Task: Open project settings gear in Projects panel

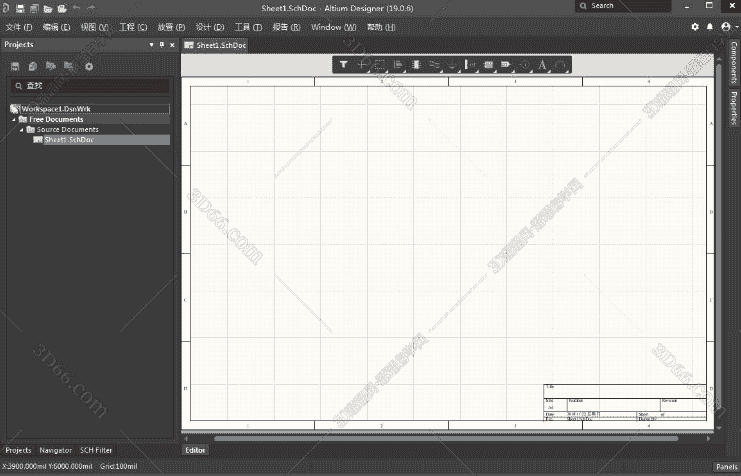Action: [88, 66]
